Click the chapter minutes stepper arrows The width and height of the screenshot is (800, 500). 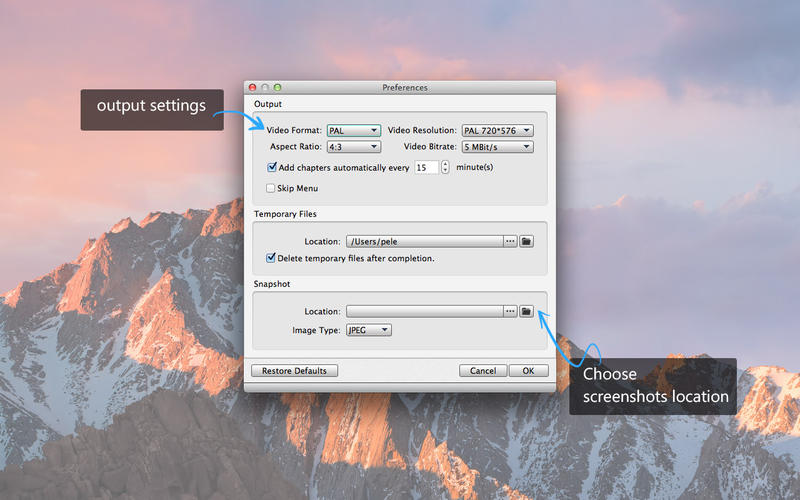pos(445,167)
